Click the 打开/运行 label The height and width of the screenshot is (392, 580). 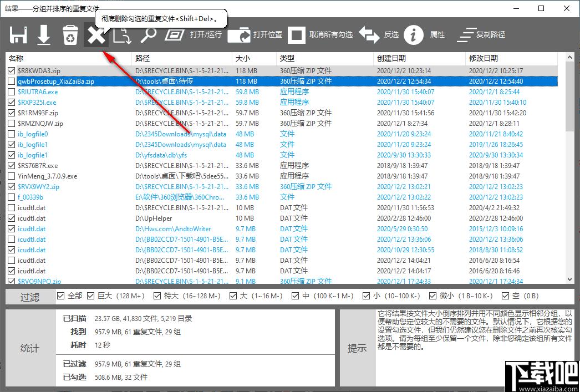pyautogui.click(x=206, y=35)
